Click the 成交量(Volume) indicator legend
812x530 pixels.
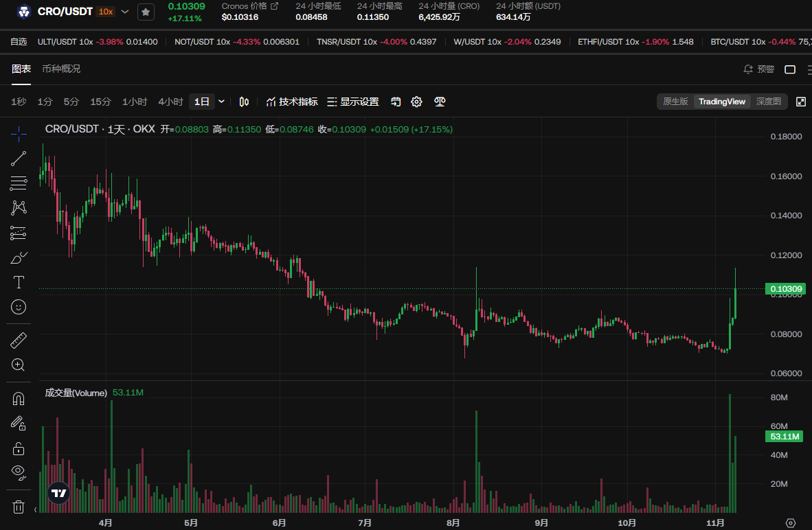tap(76, 393)
